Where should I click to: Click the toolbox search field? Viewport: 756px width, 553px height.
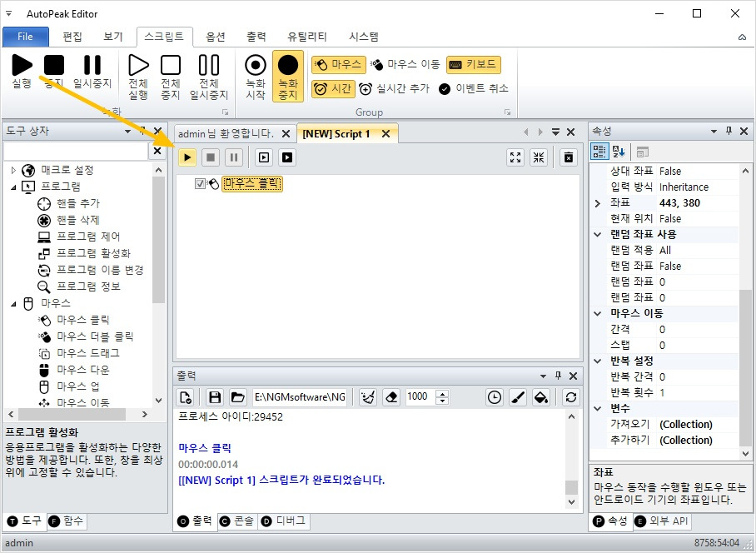[76, 151]
